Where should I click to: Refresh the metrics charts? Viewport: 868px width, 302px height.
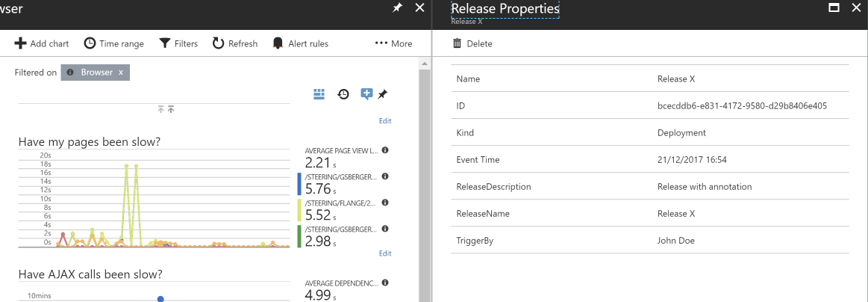219,43
